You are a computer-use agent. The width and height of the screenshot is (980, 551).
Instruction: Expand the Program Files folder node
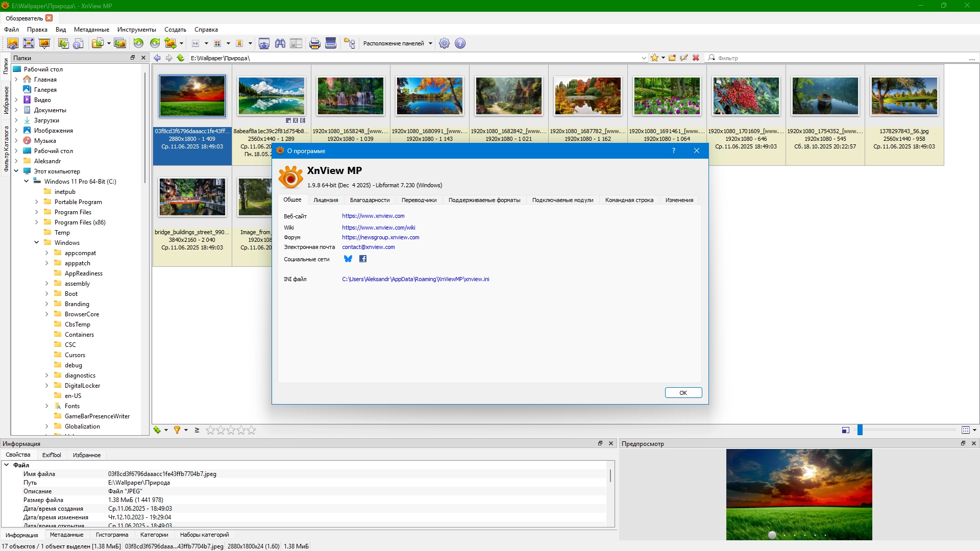pos(36,212)
